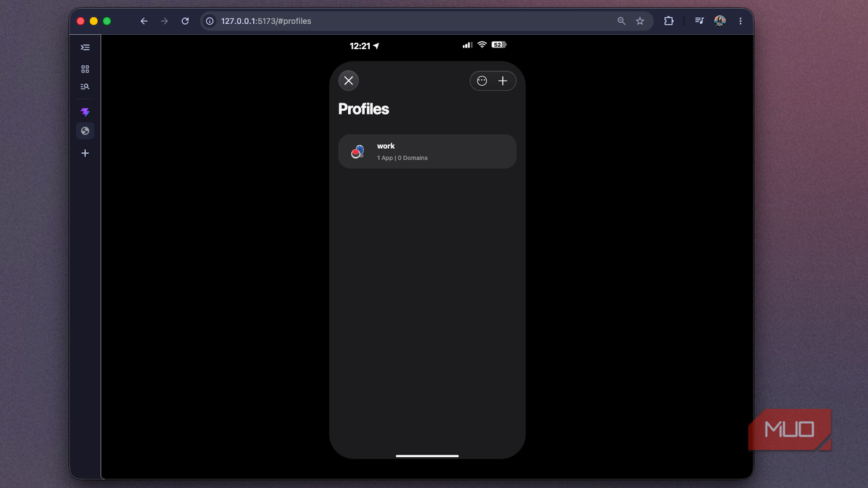View site information for 127.0.0.1
This screenshot has width=868, height=488.
coord(209,21)
